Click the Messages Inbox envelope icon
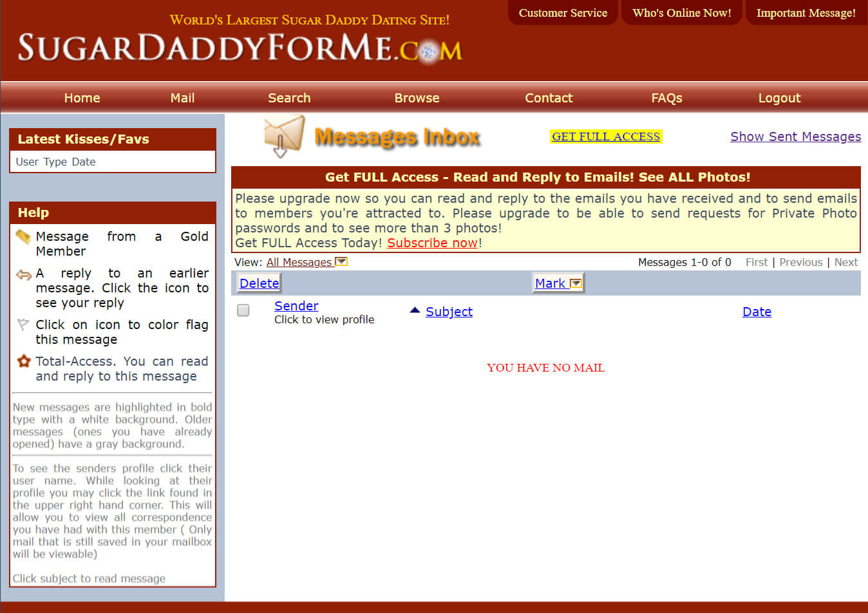Viewport: 868px width, 613px height. (284, 136)
